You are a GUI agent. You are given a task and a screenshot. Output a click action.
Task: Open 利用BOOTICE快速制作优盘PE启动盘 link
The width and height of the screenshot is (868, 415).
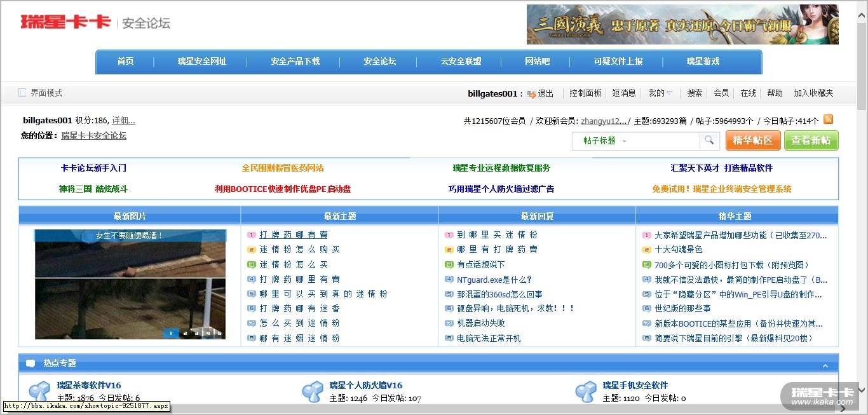283,189
